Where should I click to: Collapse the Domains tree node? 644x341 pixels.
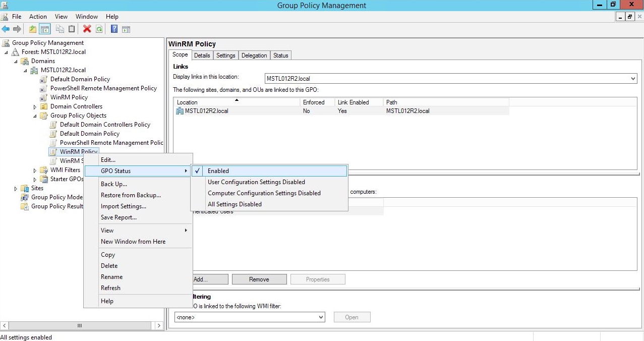click(x=16, y=62)
